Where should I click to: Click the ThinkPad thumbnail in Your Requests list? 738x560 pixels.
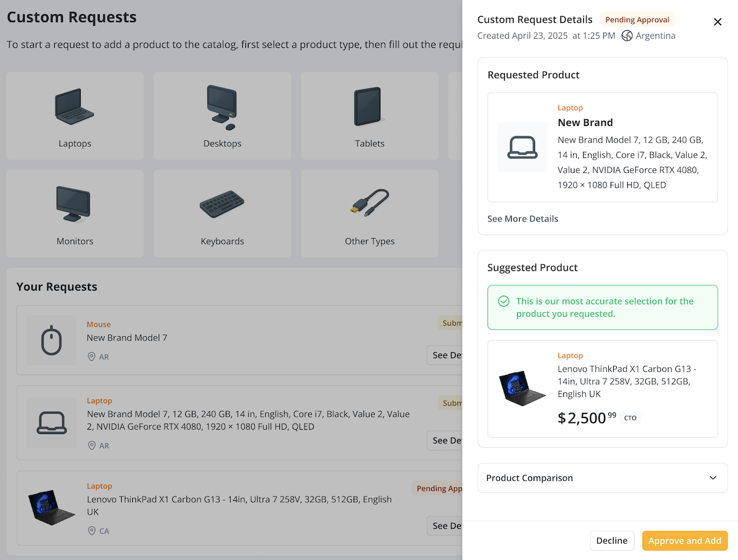click(x=52, y=508)
